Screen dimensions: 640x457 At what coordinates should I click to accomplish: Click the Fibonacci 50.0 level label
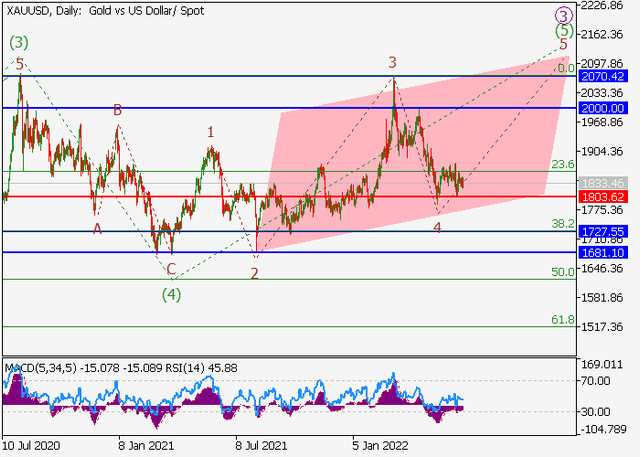tap(563, 272)
